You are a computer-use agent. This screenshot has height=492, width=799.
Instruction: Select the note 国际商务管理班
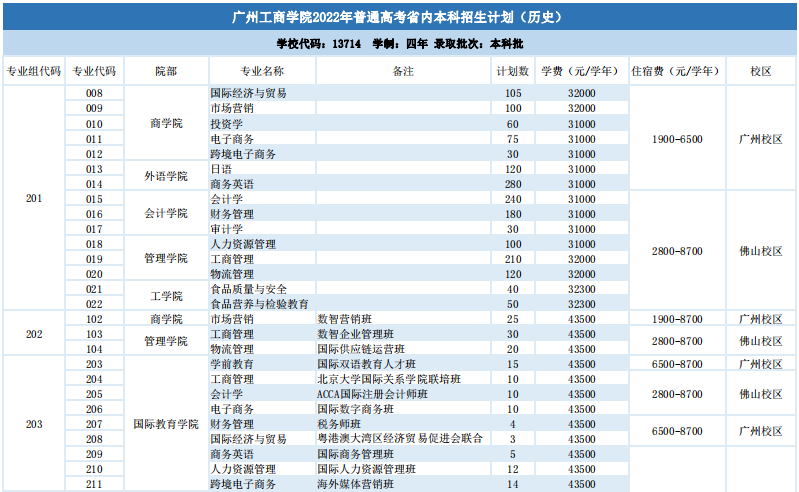356,454
